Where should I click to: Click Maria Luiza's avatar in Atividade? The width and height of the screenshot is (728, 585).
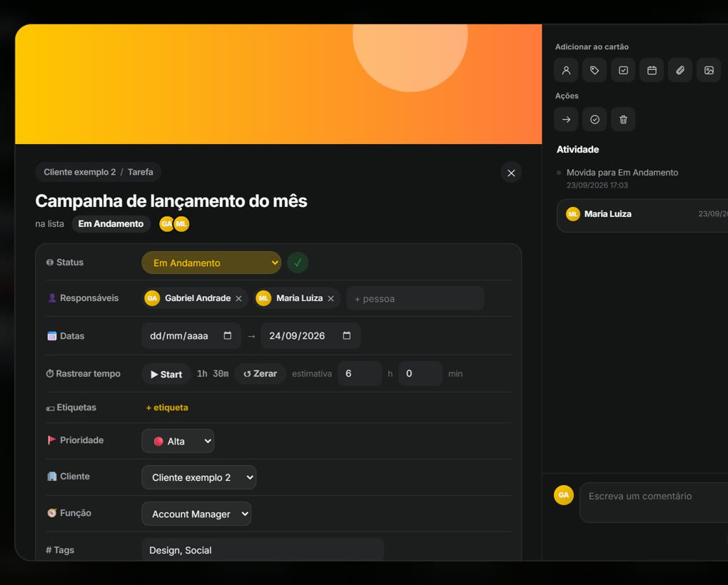point(573,214)
